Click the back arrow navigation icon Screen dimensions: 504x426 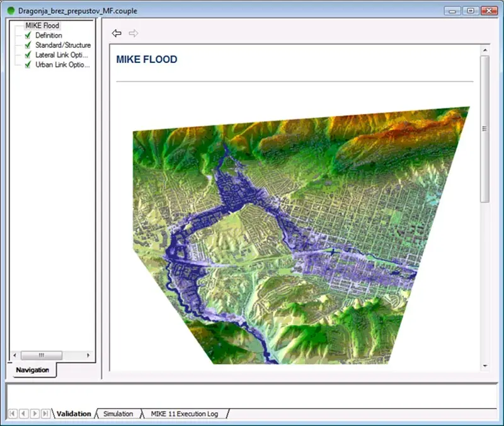pyautogui.click(x=117, y=33)
